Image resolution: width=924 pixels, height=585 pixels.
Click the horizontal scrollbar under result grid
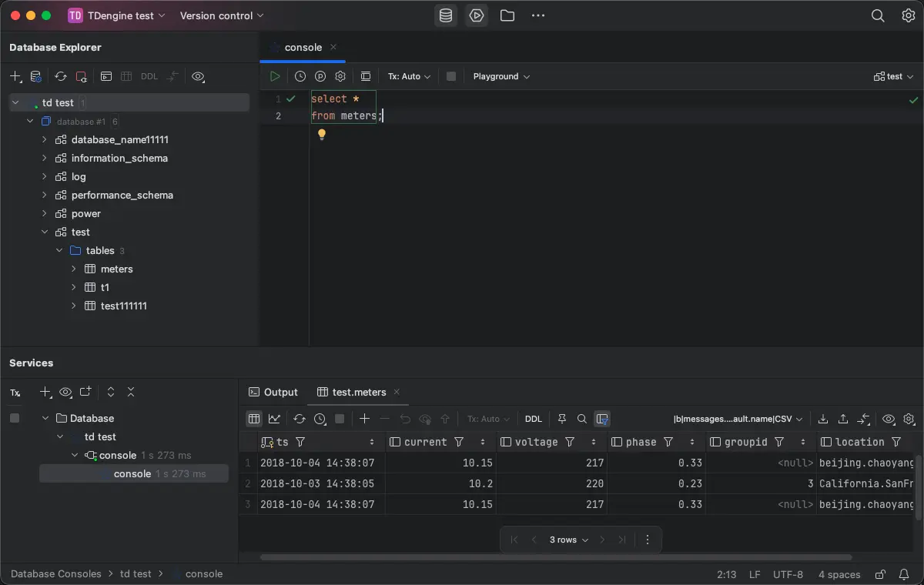(556, 557)
